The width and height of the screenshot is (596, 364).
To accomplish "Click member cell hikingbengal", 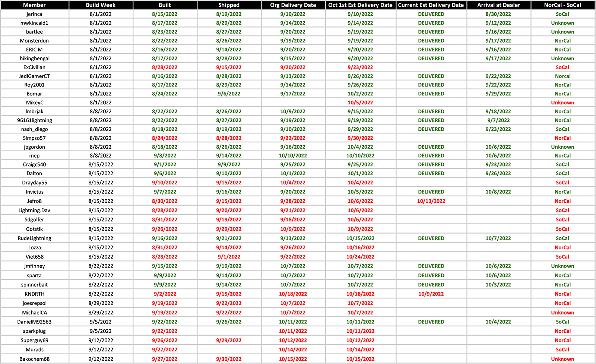I will pyautogui.click(x=35, y=58).
